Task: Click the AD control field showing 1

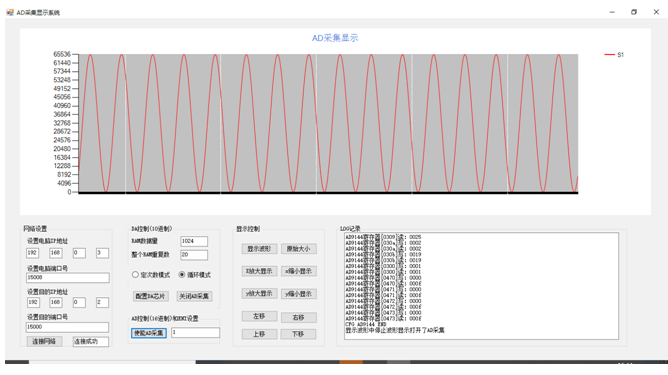Action: click(196, 333)
